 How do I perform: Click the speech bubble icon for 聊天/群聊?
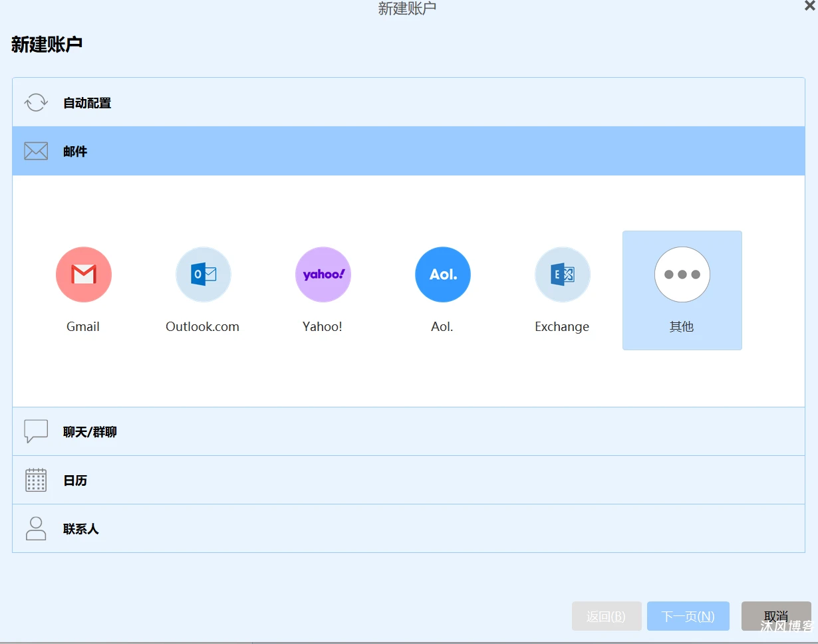click(x=36, y=431)
